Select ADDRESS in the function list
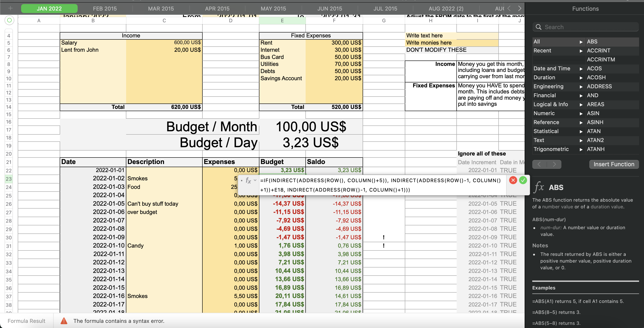 (x=599, y=86)
